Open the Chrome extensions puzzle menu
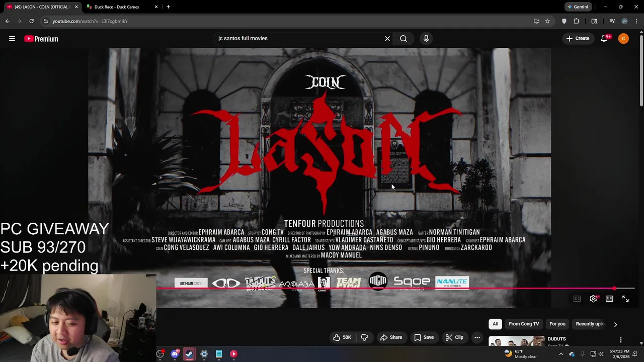This screenshot has height=362, width=644. (577, 21)
